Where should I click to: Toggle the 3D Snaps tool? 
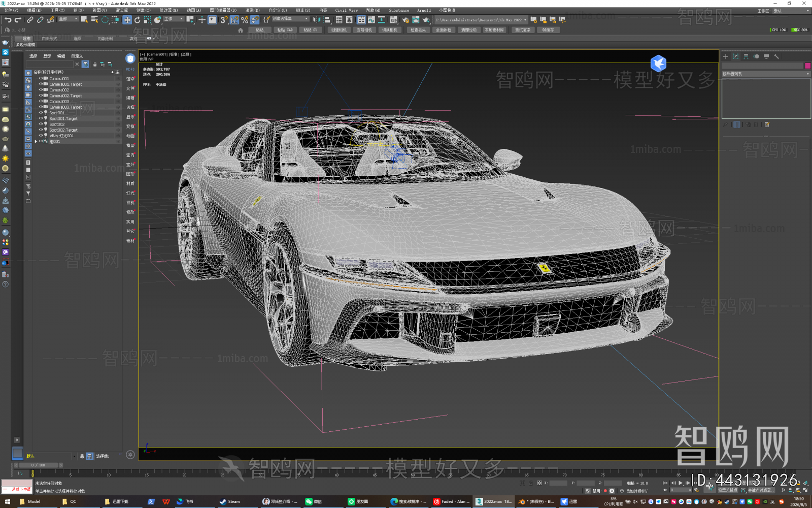click(224, 20)
